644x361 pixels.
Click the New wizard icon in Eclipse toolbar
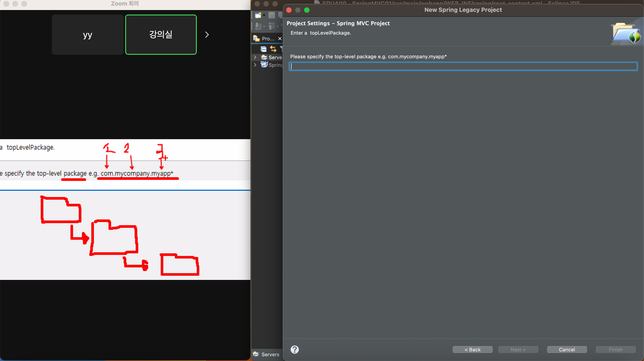[258, 15]
